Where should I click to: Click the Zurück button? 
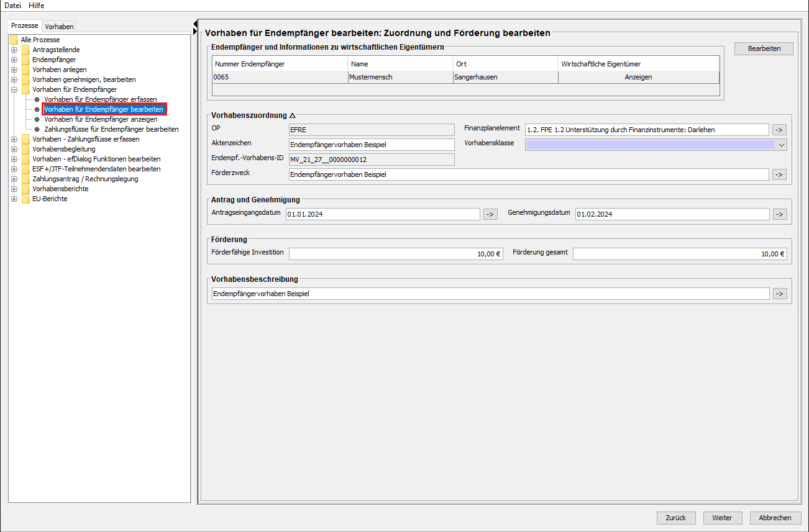(x=675, y=518)
